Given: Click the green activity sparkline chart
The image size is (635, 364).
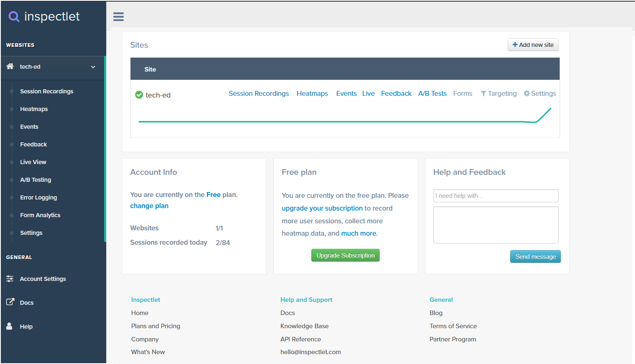Looking at the screenshot, I should pos(345,121).
